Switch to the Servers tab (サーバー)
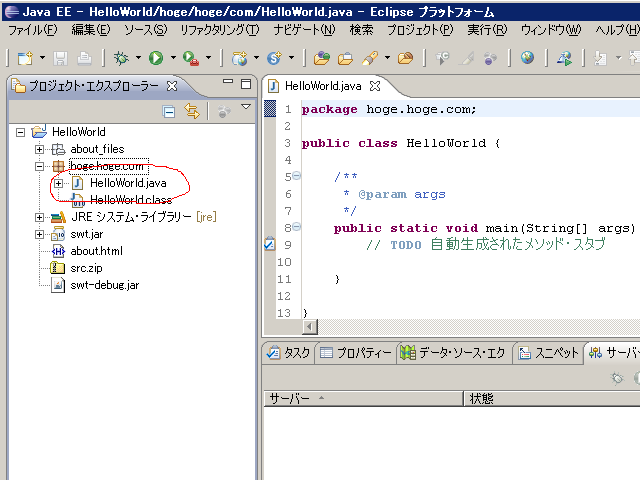Image resolution: width=640 pixels, height=480 pixels. tap(614, 352)
